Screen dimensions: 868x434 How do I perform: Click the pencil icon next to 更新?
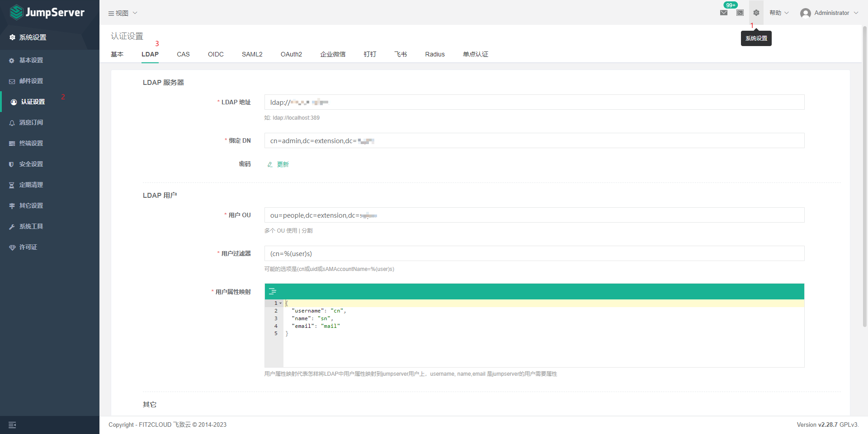point(270,164)
